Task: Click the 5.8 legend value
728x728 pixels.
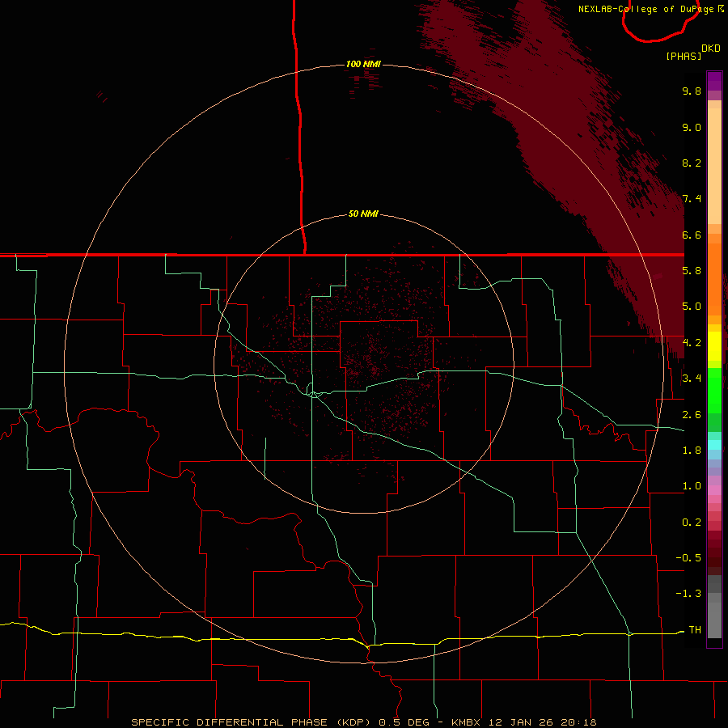Action: pyautogui.click(x=692, y=271)
